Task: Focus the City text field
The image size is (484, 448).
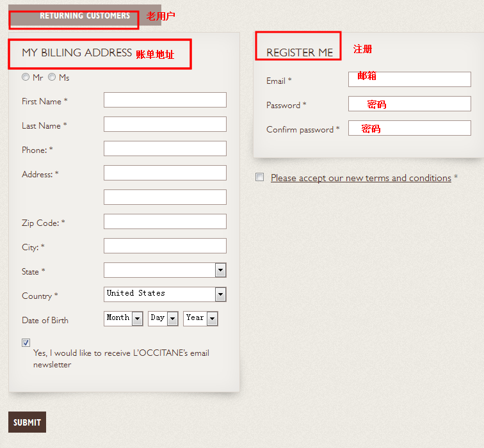Action: [x=165, y=246]
